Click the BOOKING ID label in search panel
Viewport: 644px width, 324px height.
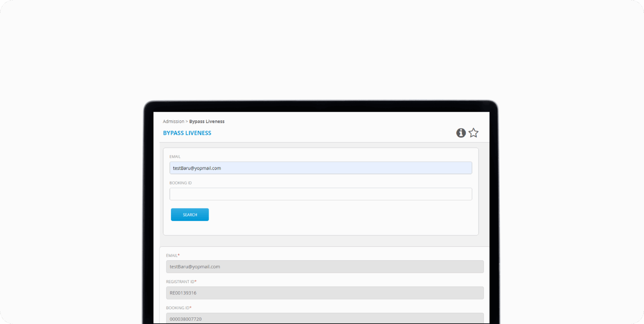[180, 183]
